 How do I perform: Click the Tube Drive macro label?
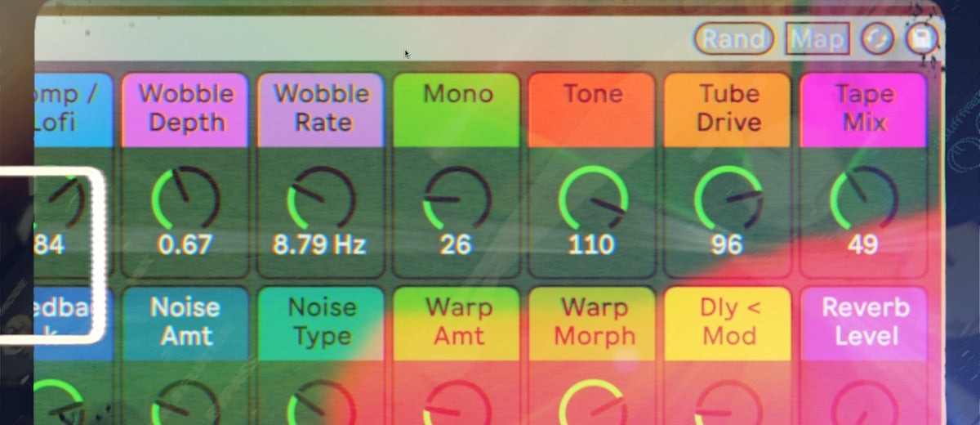pos(727,109)
